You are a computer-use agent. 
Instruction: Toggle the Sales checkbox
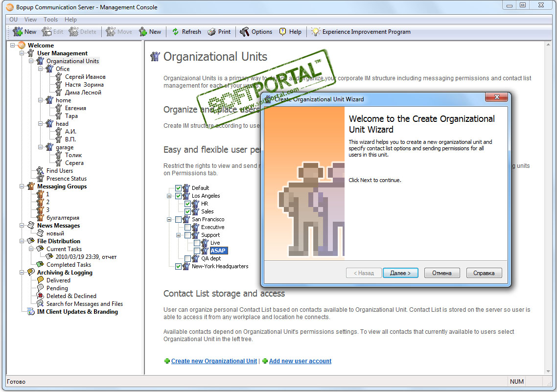click(187, 211)
